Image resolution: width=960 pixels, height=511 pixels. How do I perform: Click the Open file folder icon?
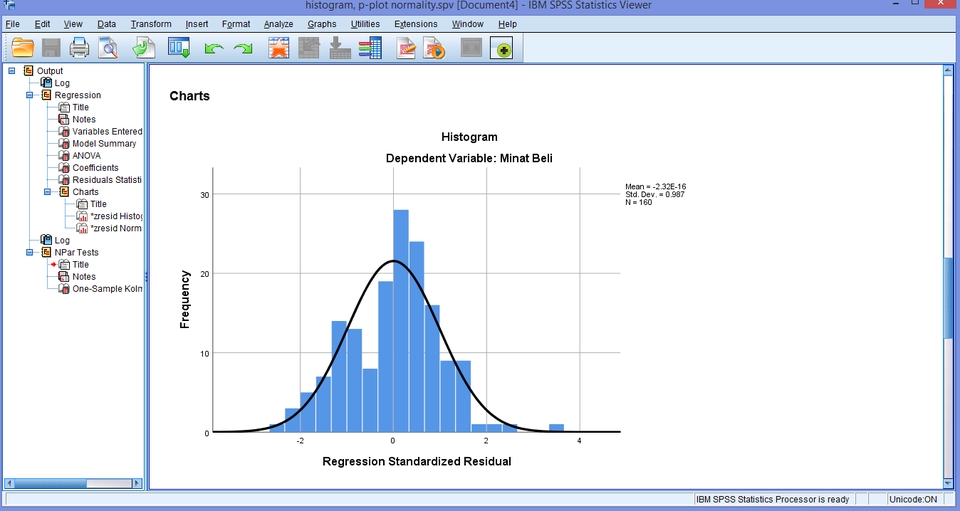pos(23,48)
